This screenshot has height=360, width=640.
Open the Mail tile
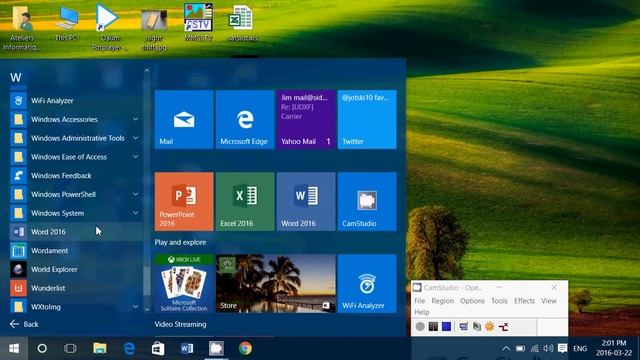point(184,120)
